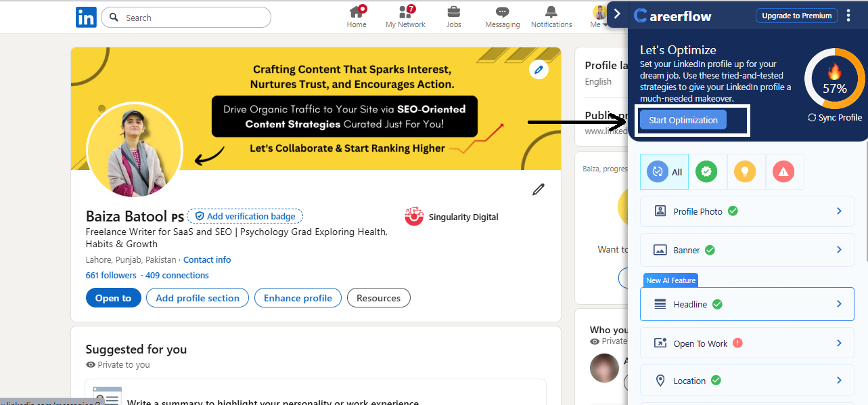This screenshot has width=868, height=405.
Task: Click Open To Work red alert icon
Action: (x=738, y=343)
